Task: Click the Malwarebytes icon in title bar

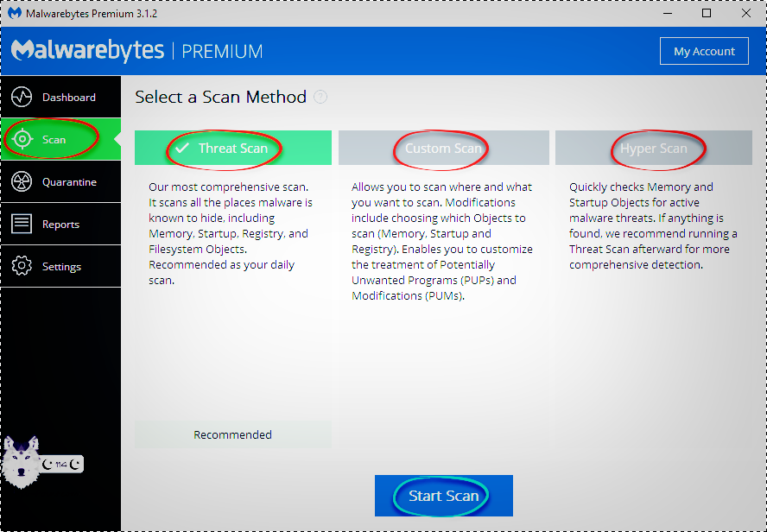Action: coord(15,14)
